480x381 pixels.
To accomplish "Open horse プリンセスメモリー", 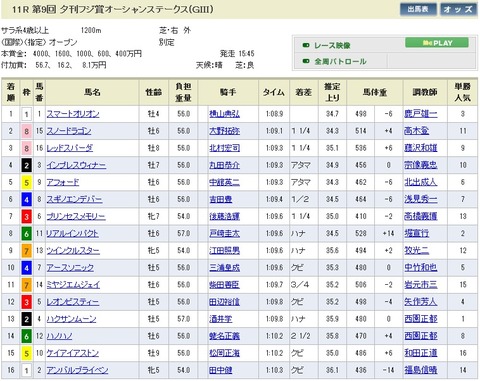I will (76, 217).
